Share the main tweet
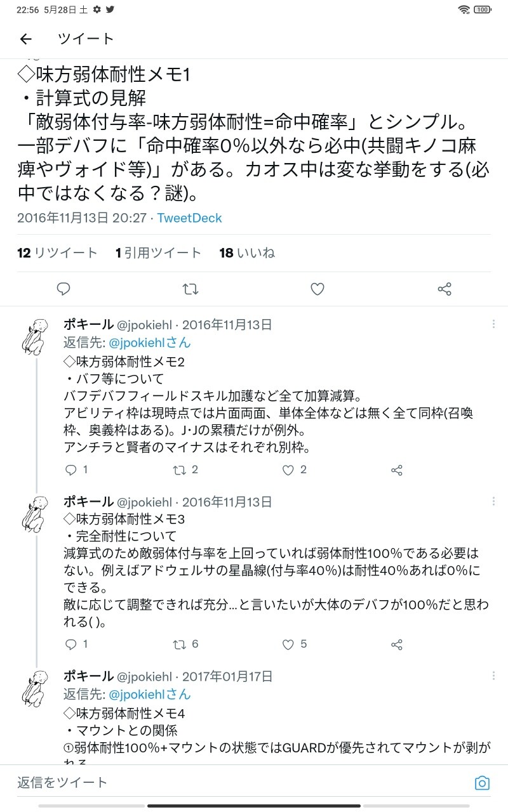The height and width of the screenshot is (812, 508). point(444,289)
